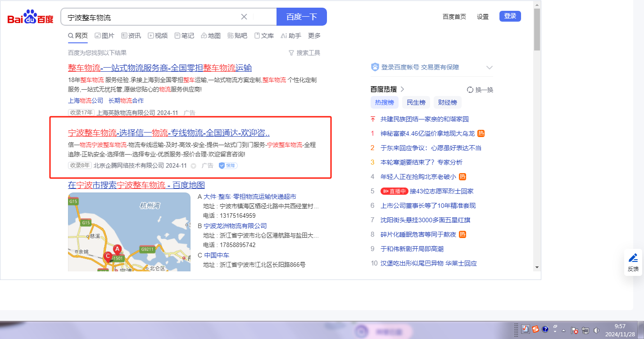644x339 pixels.
Task: Open the 搜索工具 filter options
Action: click(x=304, y=53)
